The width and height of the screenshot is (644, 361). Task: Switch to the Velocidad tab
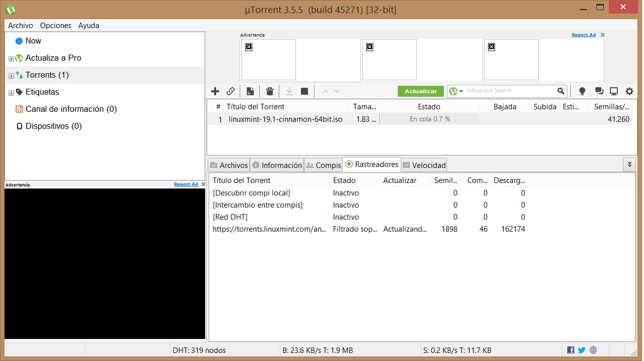tap(424, 165)
